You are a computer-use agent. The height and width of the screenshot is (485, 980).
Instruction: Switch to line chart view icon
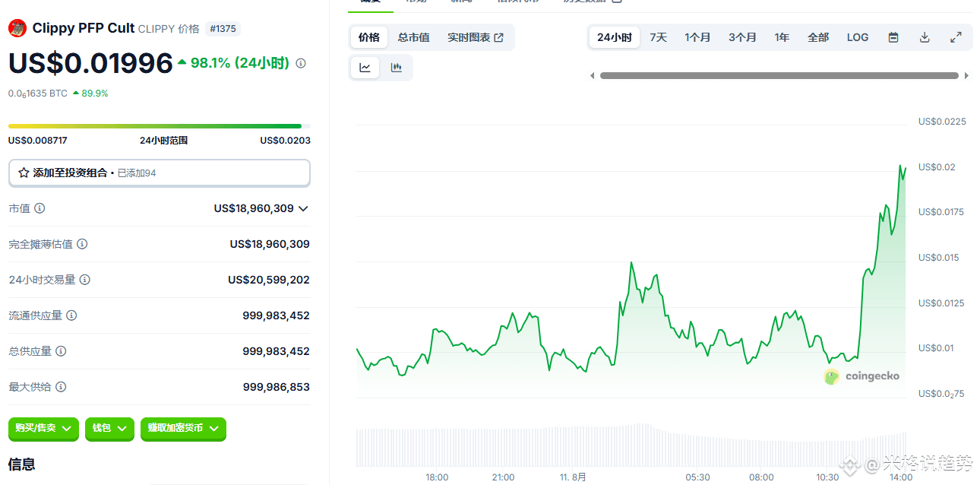[365, 68]
